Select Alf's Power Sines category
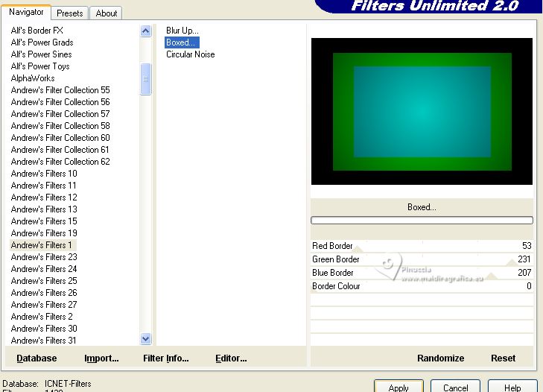The image size is (543, 392). click(41, 54)
